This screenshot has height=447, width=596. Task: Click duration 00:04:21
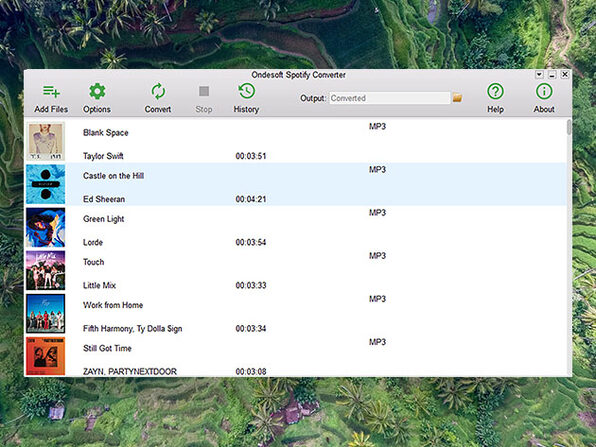251,199
